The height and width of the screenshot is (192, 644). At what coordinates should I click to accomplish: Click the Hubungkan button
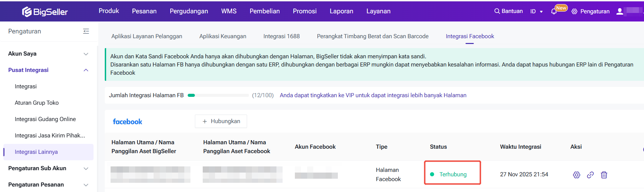pyautogui.click(x=221, y=121)
